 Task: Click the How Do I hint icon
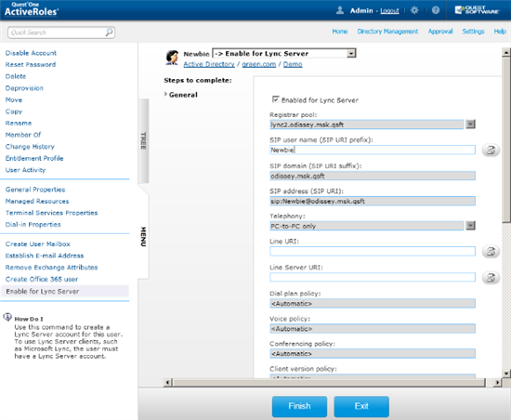point(7,317)
